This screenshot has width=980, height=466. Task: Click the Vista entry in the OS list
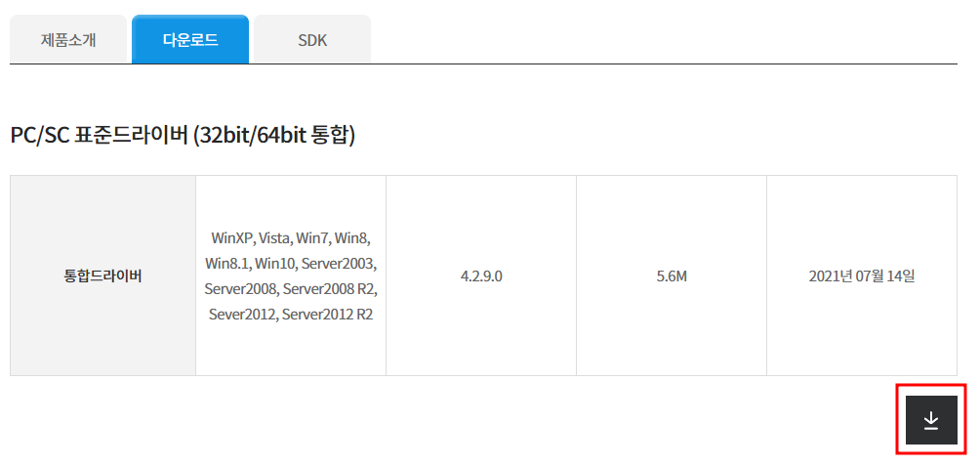pos(275,237)
